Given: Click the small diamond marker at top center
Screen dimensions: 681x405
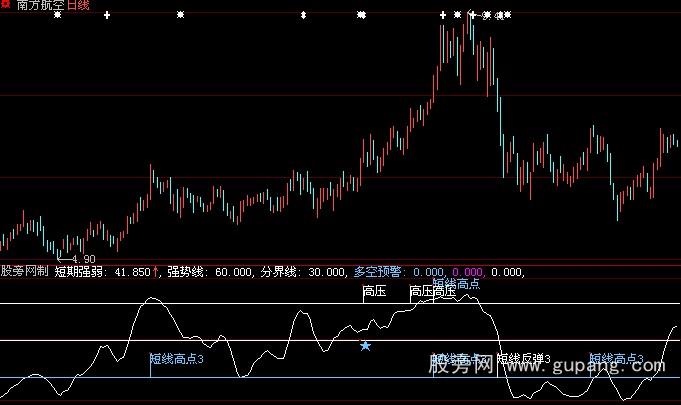Looking at the screenshot, I should pos(303,15).
